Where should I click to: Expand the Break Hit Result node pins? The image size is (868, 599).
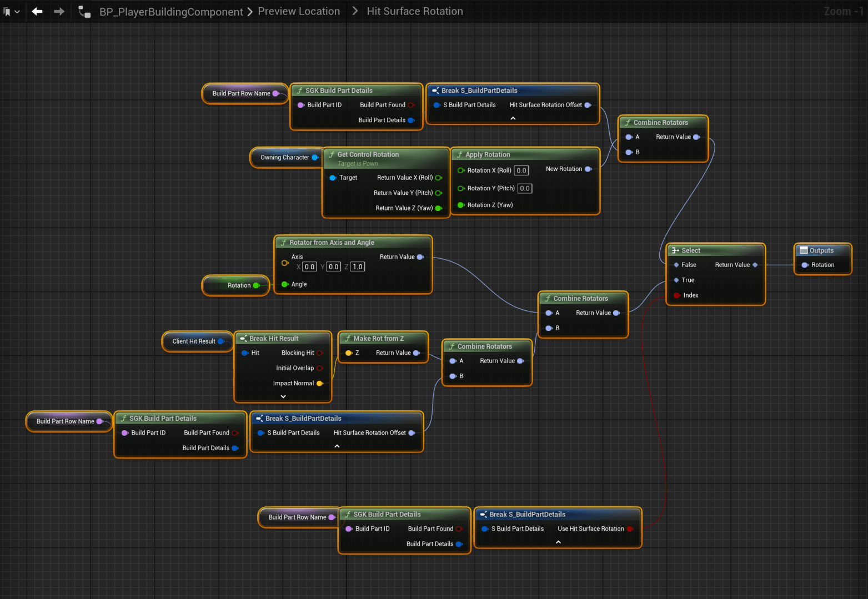point(283,396)
